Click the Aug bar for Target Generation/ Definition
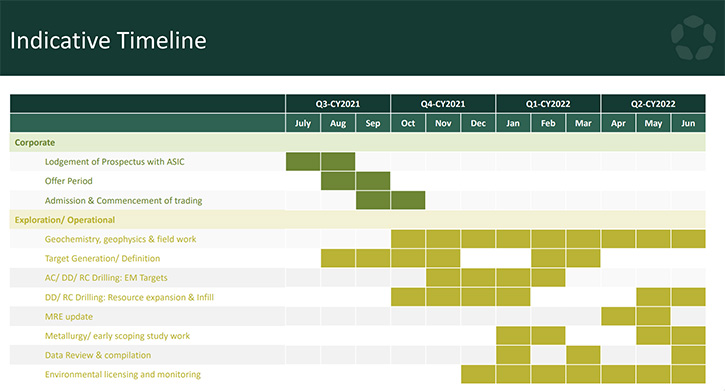The width and height of the screenshot is (725, 391). 338,258
